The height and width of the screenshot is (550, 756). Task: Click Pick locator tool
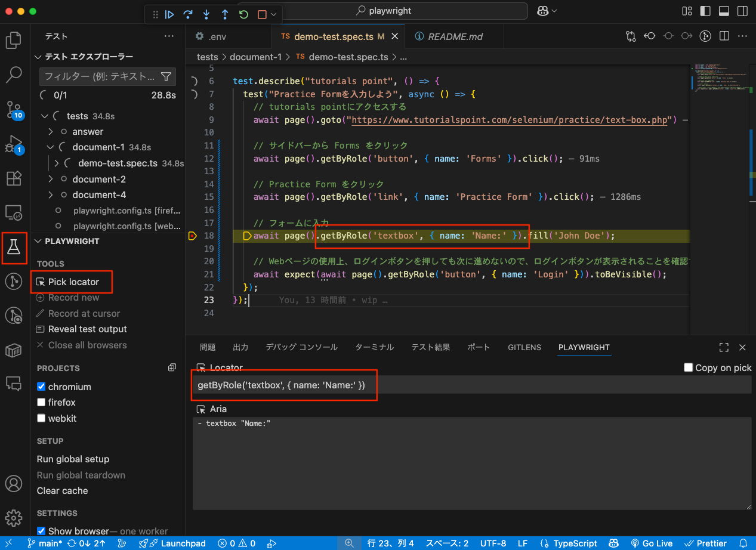tap(73, 282)
